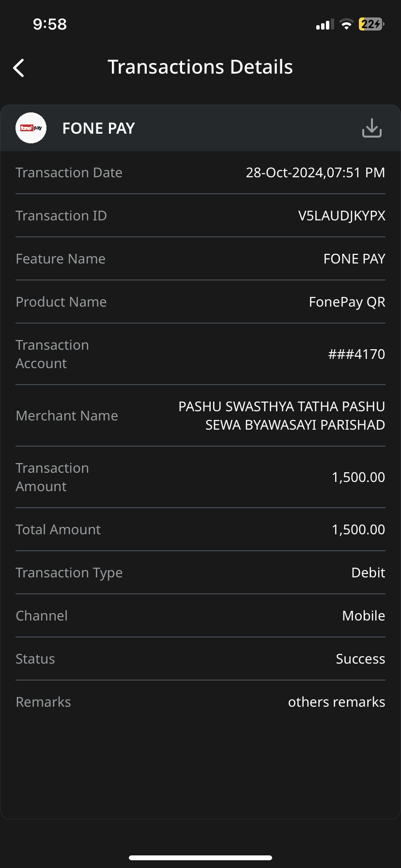Tap the FonePay logo icon

[31, 128]
